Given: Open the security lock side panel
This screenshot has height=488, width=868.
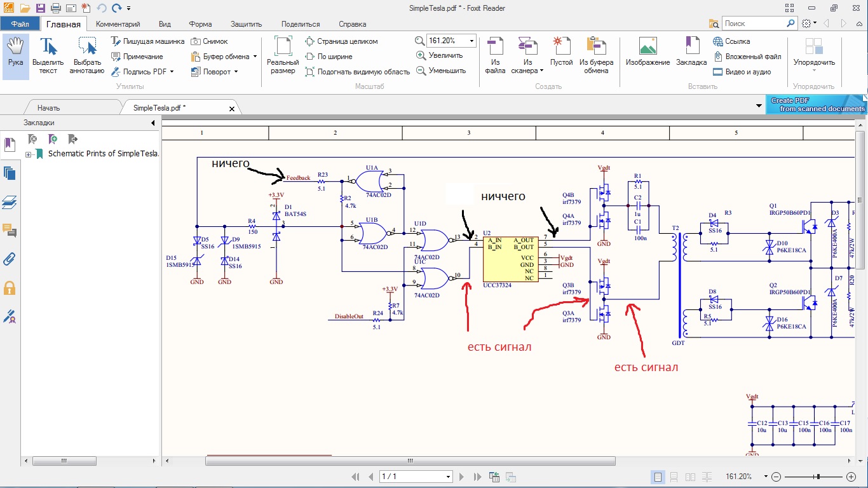Looking at the screenshot, I should 10,288.
